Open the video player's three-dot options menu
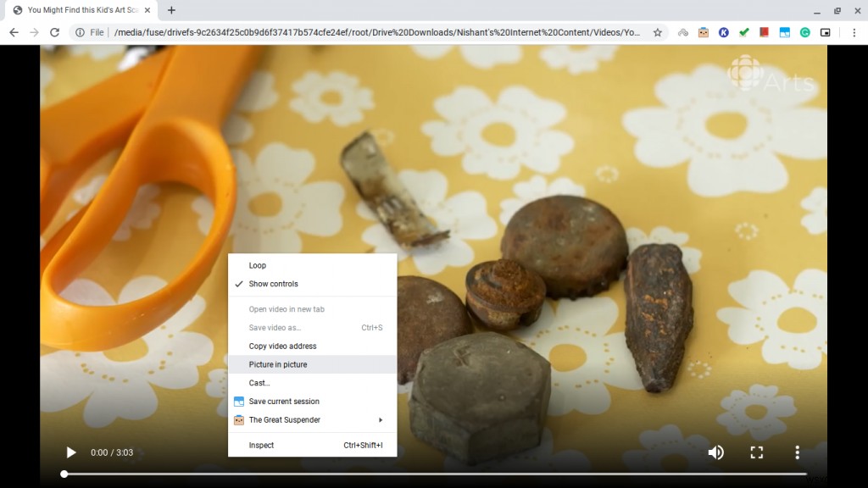The width and height of the screenshot is (868, 488). coord(797,452)
